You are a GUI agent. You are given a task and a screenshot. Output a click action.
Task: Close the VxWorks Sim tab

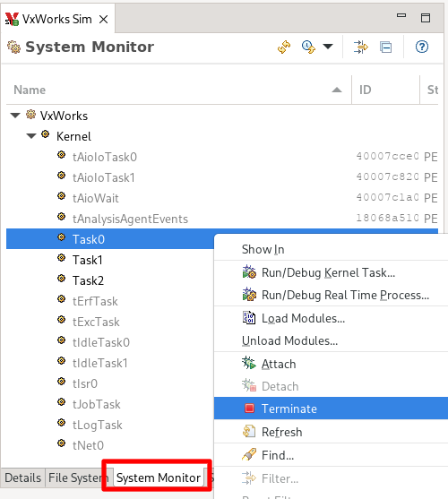coord(103,20)
